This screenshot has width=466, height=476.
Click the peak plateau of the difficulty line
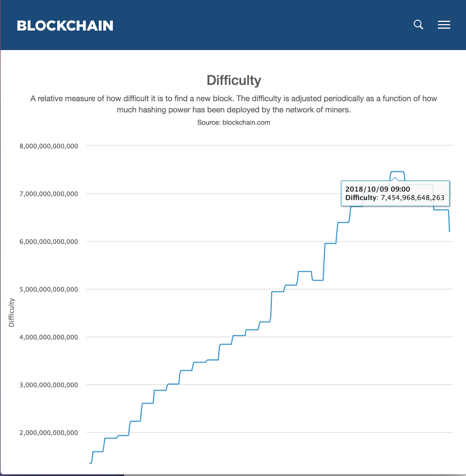397,172
